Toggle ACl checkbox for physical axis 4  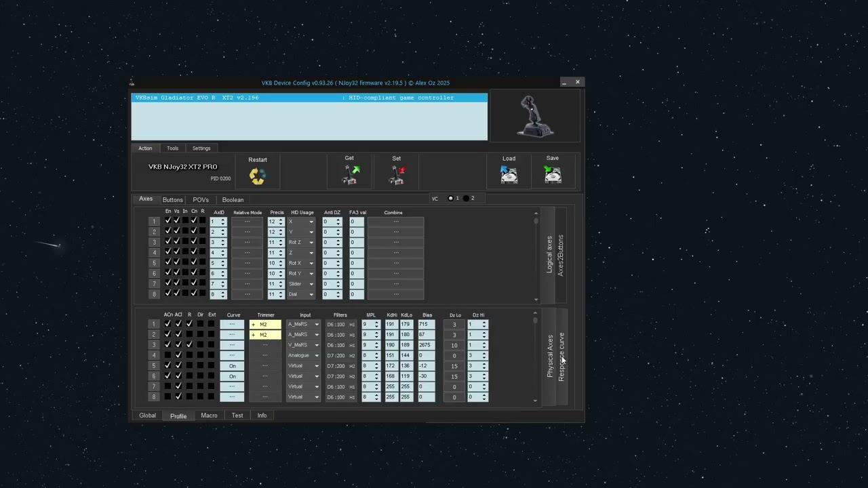(178, 355)
